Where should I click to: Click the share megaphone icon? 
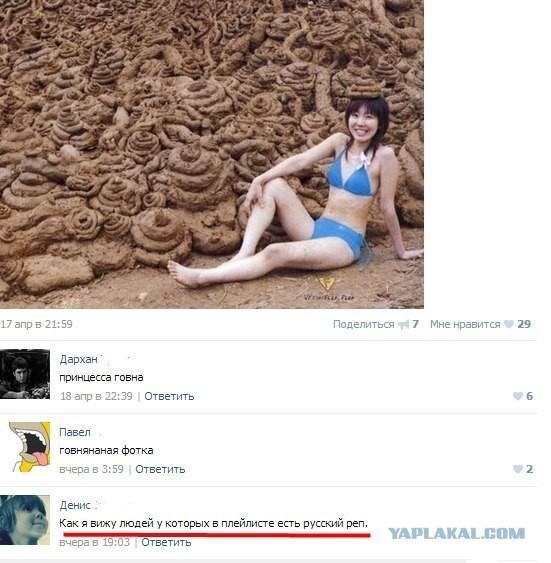pyautogui.click(x=403, y=325)
